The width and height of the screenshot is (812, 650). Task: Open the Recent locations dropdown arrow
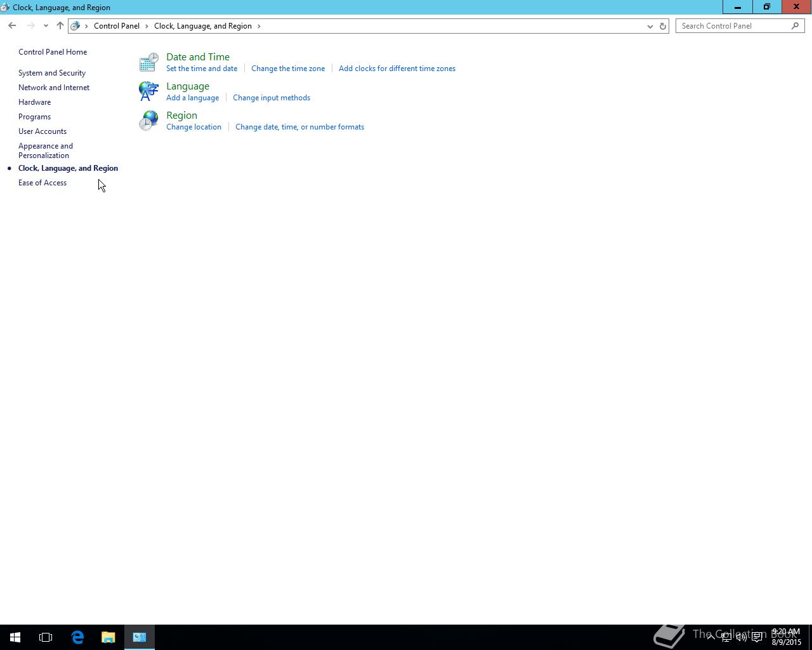click(x=46, y=26)
